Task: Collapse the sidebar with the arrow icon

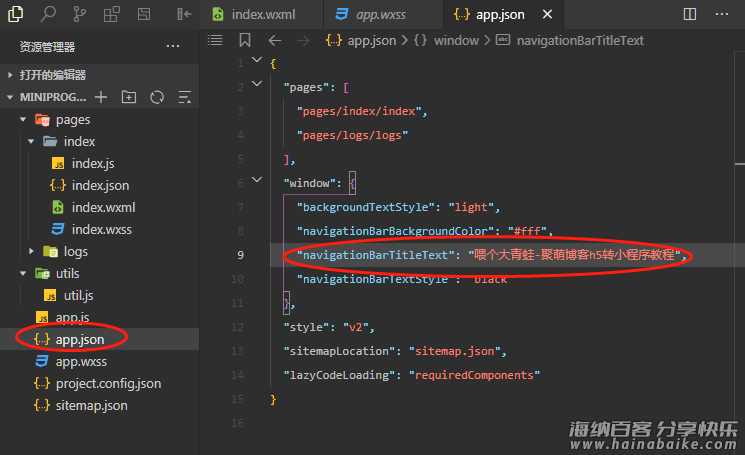Action: coord(184,14)
